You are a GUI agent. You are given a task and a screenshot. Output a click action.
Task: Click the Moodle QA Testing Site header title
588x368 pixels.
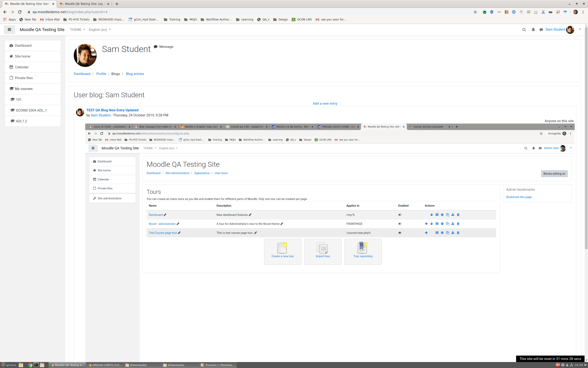(x=42, y=30)
